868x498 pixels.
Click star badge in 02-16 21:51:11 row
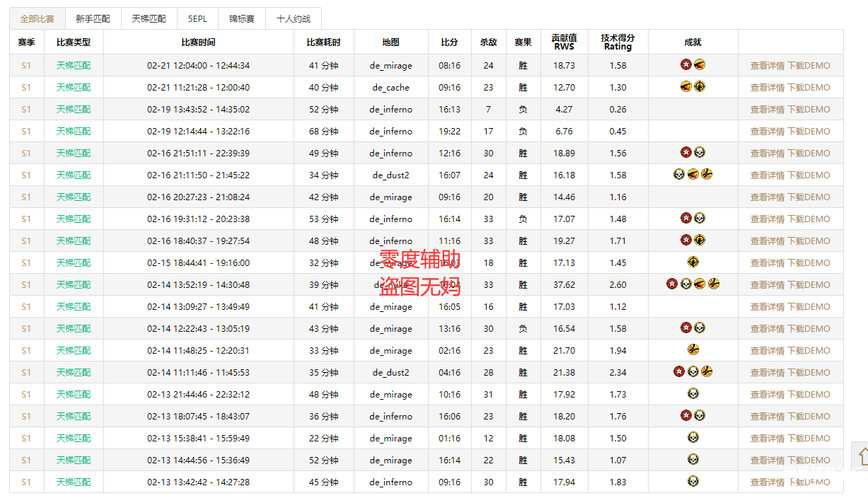click(x=686, y=153)
